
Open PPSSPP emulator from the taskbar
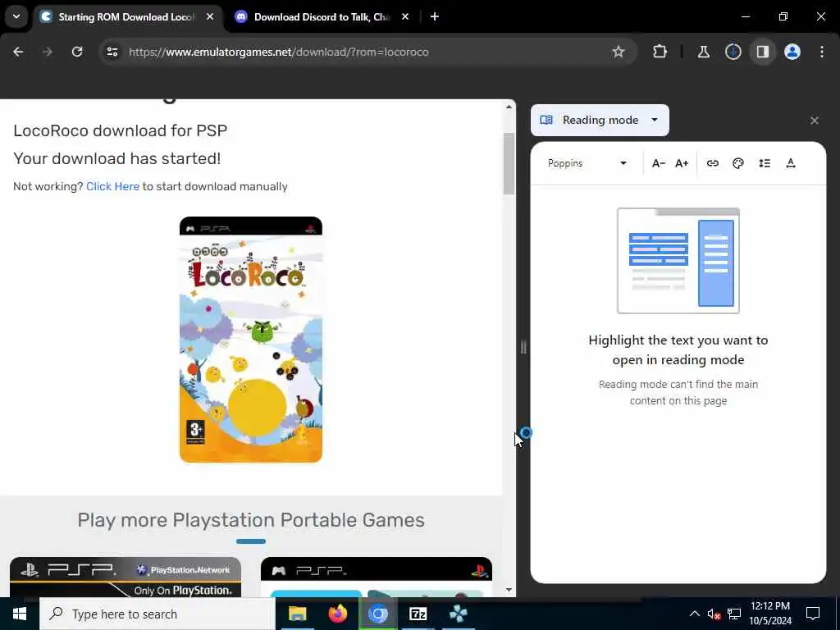(x=458, y=614)
